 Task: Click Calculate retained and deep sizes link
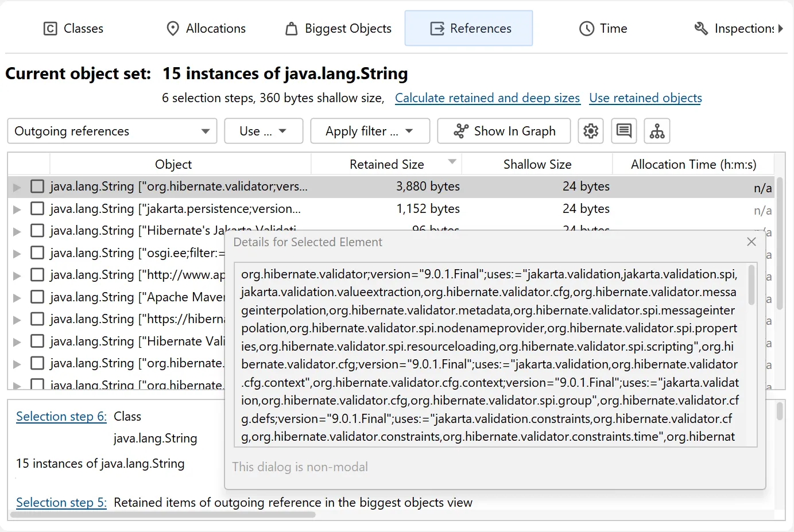[x=487, y=98]
